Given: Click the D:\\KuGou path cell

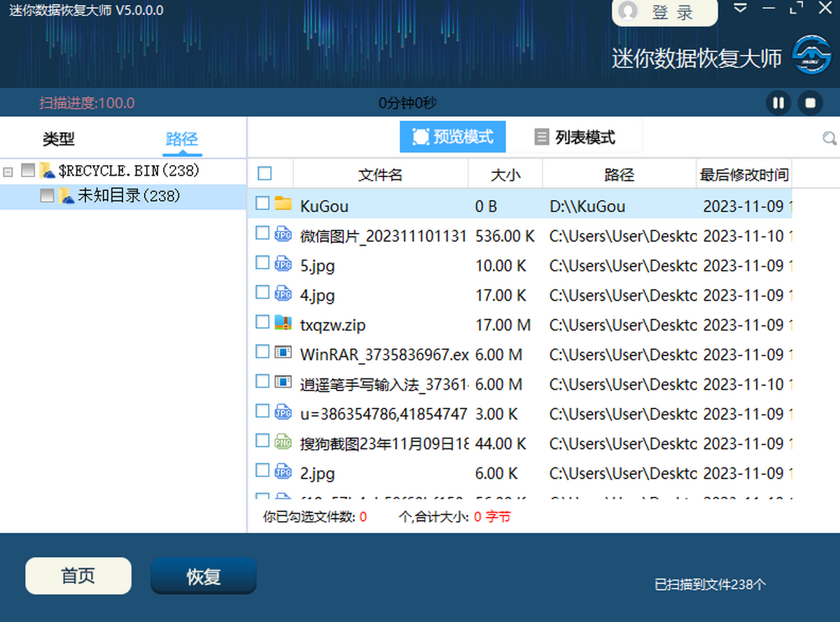Looking at the screenshot, I should click(587, 206).
